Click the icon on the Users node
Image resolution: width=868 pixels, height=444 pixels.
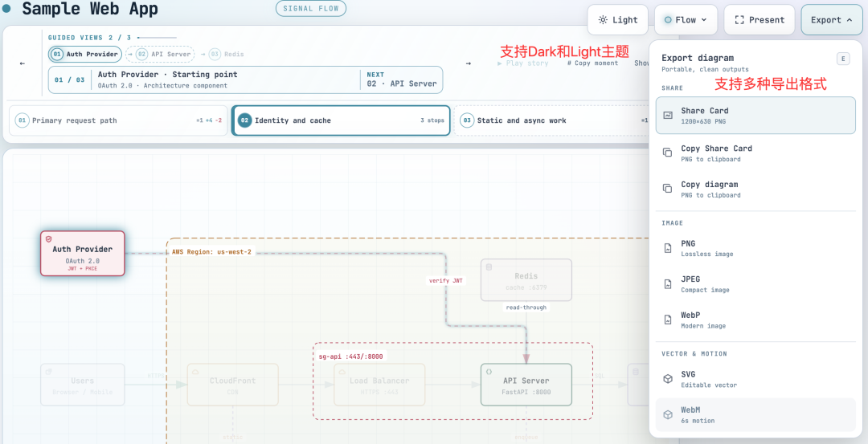49,372
